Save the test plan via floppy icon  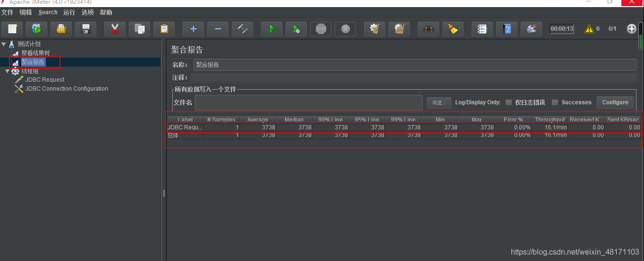coord(86,29)
